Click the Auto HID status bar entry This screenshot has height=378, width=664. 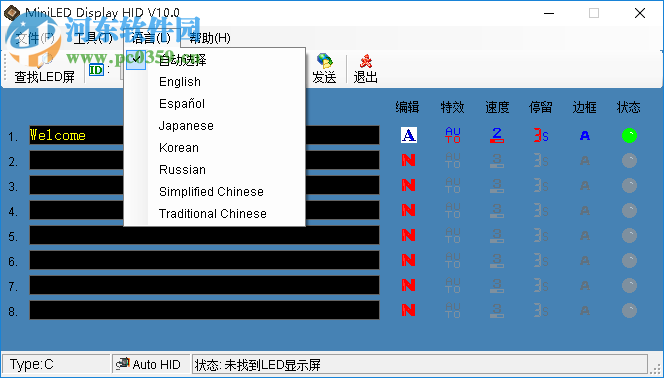[x=151, y=364]
